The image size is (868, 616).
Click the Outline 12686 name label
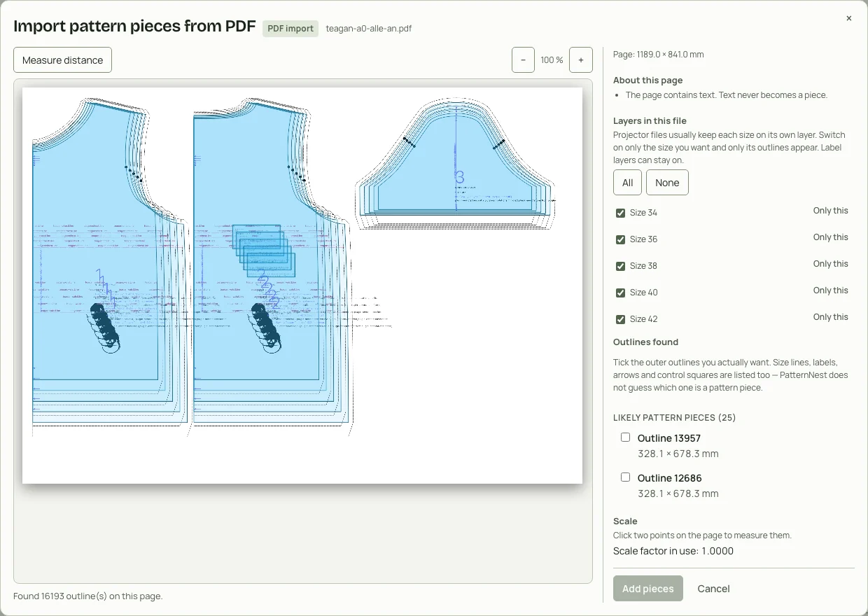pos(669,478)
